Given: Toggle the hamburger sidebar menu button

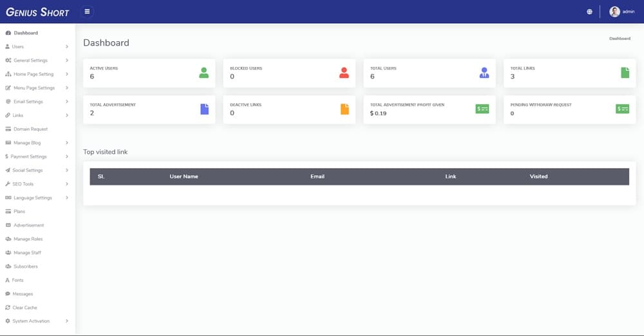Looking at the screenshot, I should pyautogui.click(x=87, y=12).
